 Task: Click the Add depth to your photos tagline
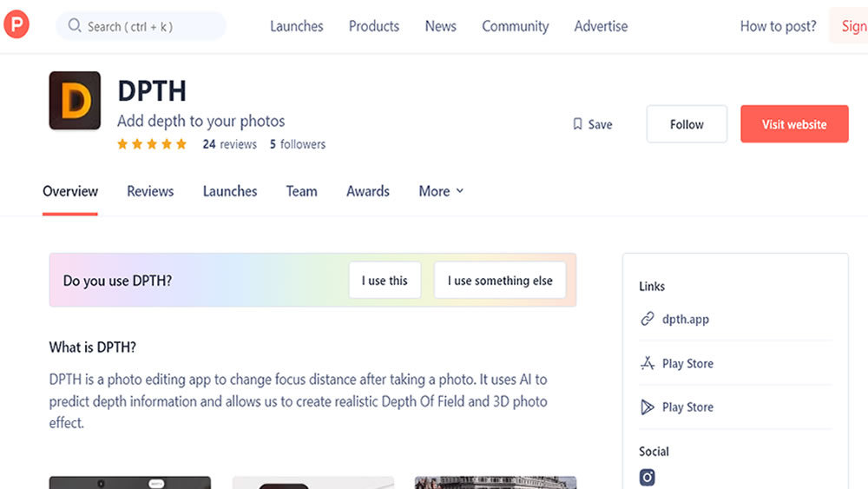[201, 122]
